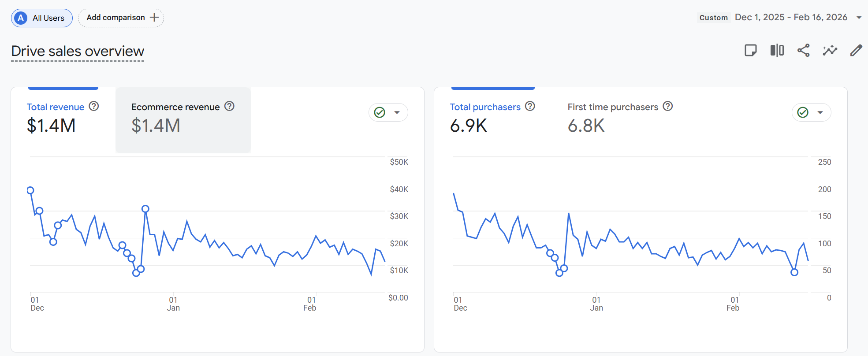
Task: Click the lowest circled marker in February on purchasers chart
Action: pos(794,272)
